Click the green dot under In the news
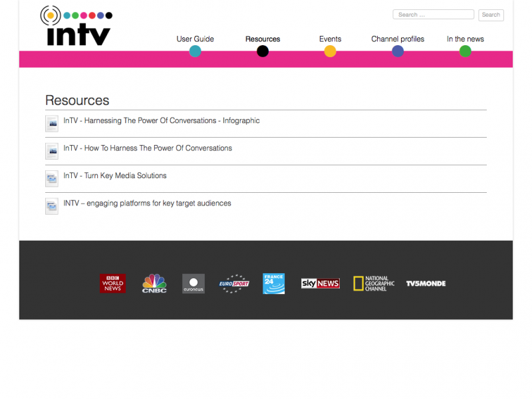Screen dimensions: 532x399 click(x=465, y=51)
